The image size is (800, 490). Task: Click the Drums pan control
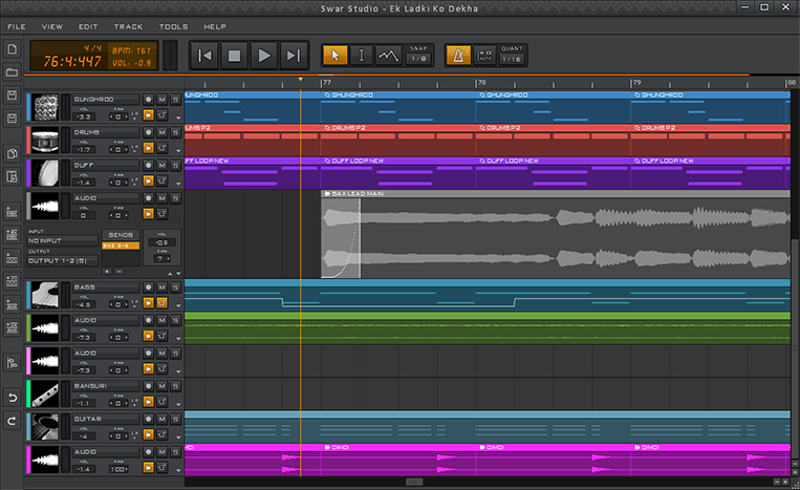118,150
